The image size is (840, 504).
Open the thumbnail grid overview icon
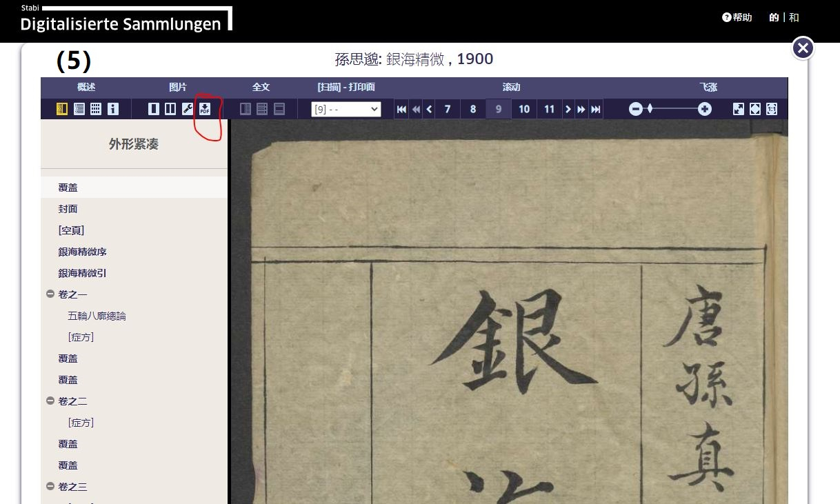click(96, 109)
